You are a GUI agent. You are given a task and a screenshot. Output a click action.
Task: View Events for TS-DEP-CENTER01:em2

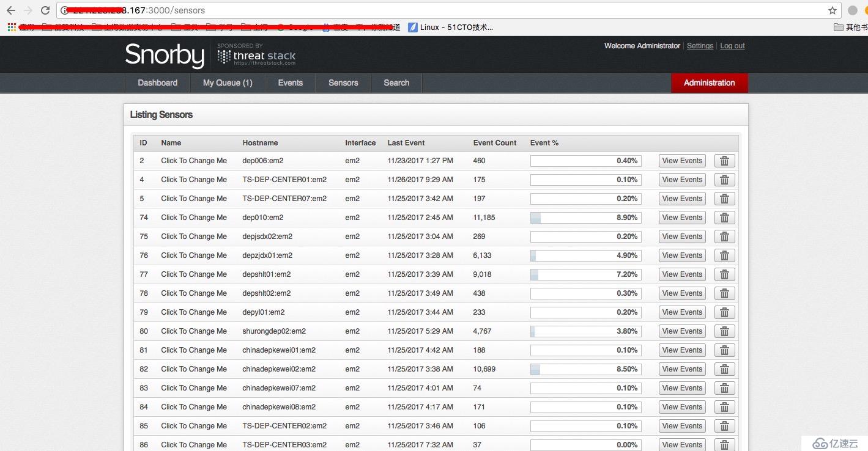[682, 180]
